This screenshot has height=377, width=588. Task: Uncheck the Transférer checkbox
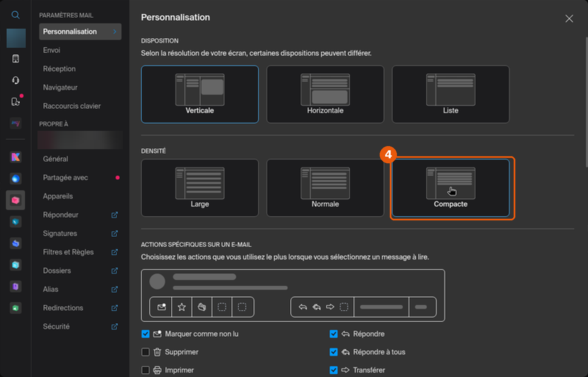click(x=334, y=370)
